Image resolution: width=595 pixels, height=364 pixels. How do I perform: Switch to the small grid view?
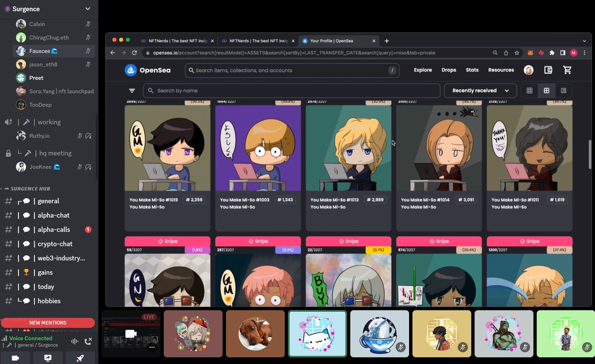tap(530, 91)
